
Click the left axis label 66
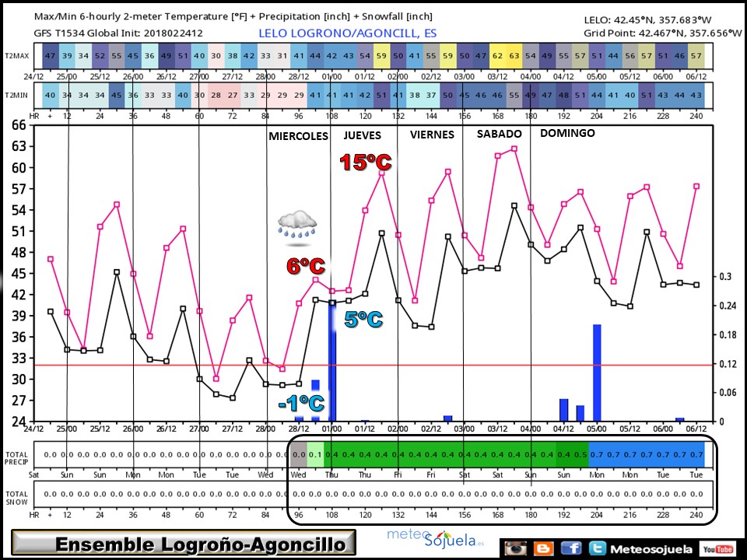(19, 125)
